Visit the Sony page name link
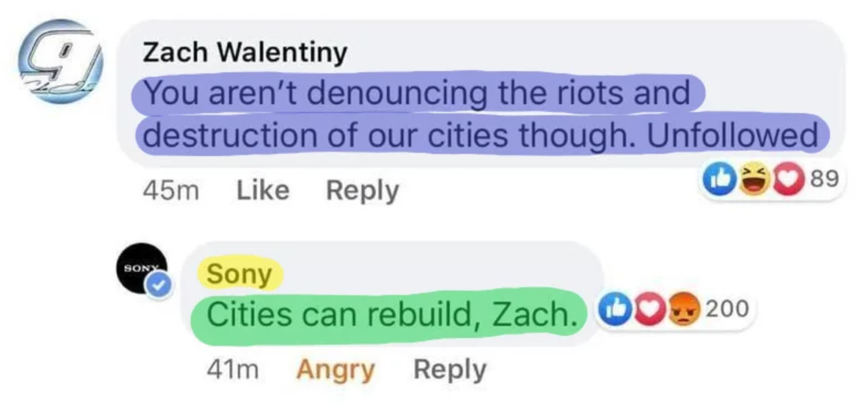This screenshot has height=407, width=868. (239, 274)
